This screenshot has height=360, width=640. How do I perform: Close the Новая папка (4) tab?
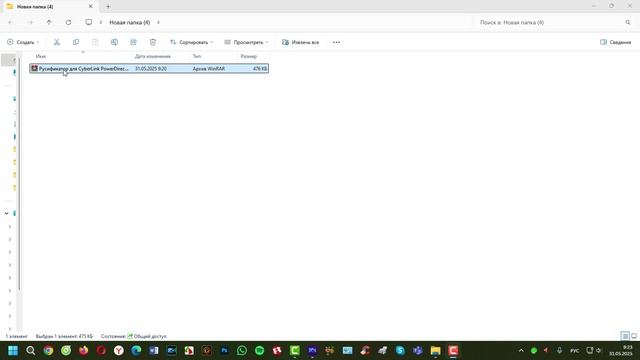coord(91,7)
